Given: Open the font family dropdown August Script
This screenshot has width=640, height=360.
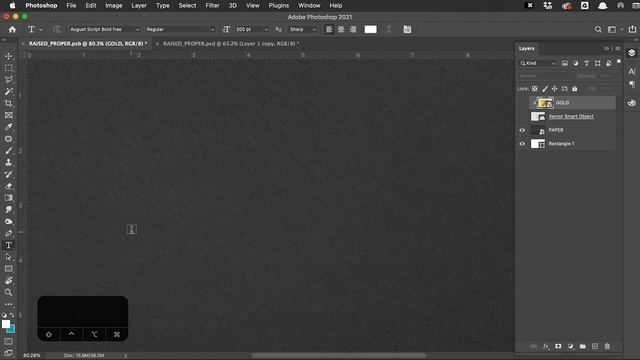Looking at the screenshot, I should coord(104,29).
